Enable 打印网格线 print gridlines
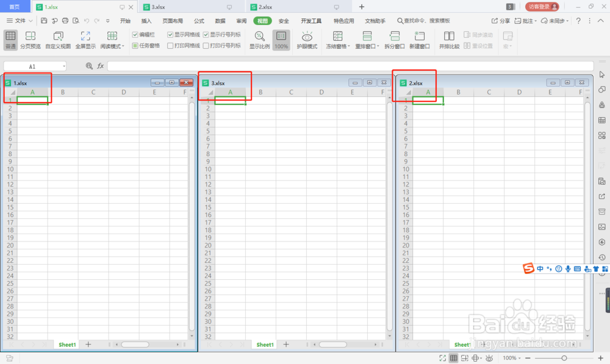 (184, 46)
